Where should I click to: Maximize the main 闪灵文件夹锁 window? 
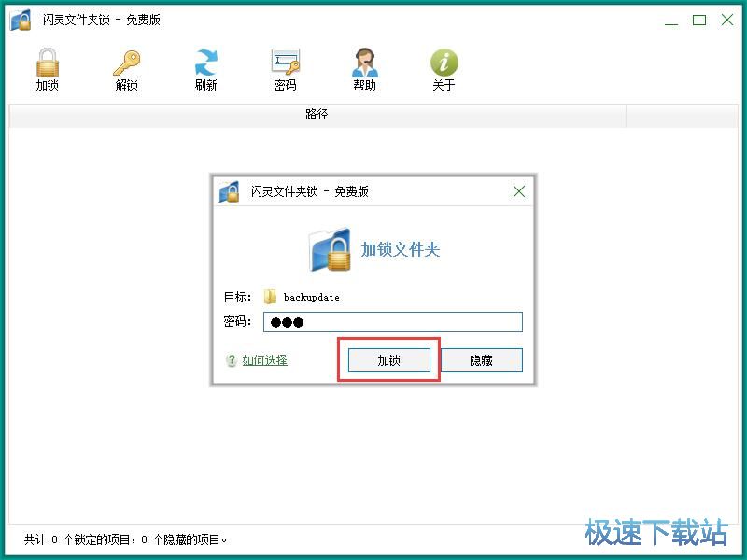tap(699, 20)
